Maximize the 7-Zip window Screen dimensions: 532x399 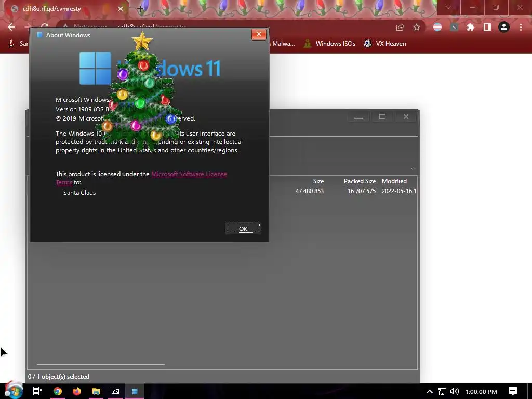[382, 117]
